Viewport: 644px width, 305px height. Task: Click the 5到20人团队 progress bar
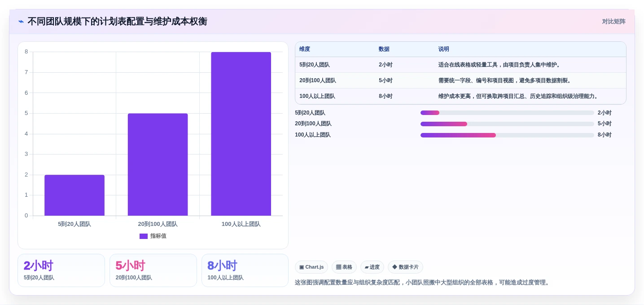507,113
